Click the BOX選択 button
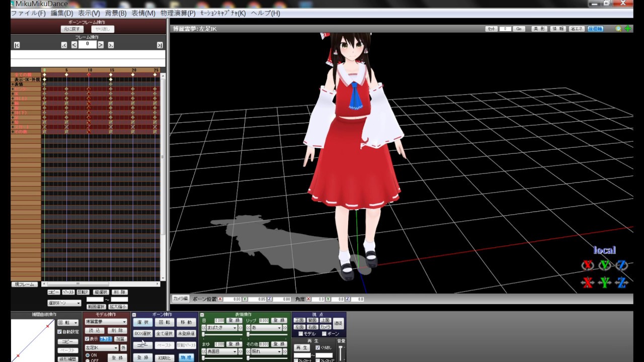 point(142,333)
